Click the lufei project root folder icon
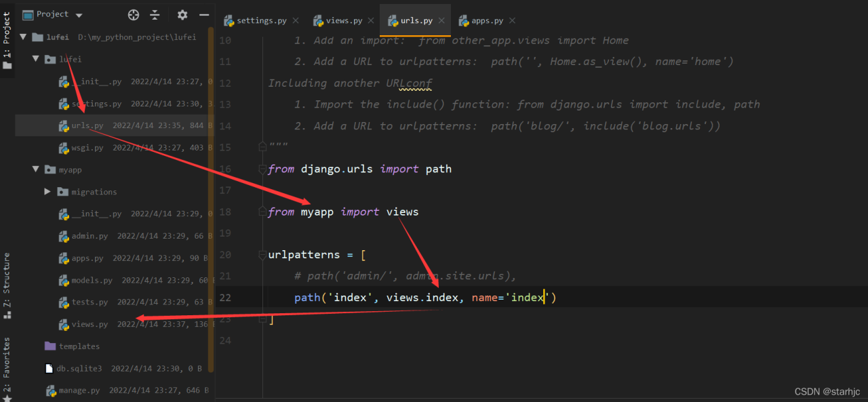 (x=37, y=37)
